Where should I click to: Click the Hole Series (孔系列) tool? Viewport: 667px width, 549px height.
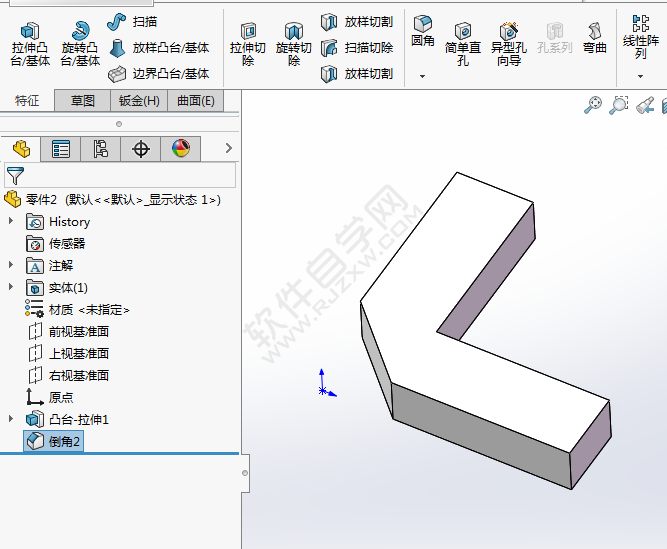click(x=555, y=38)
